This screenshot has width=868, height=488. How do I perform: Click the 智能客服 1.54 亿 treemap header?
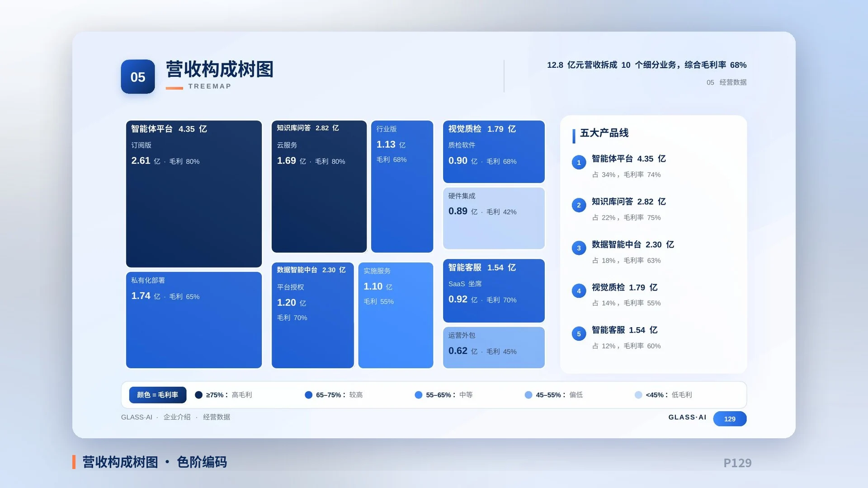(x=482, y=267)
